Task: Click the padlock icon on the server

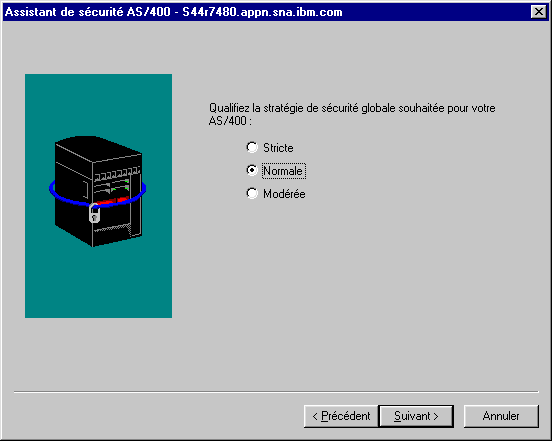Action: [94, 213]
